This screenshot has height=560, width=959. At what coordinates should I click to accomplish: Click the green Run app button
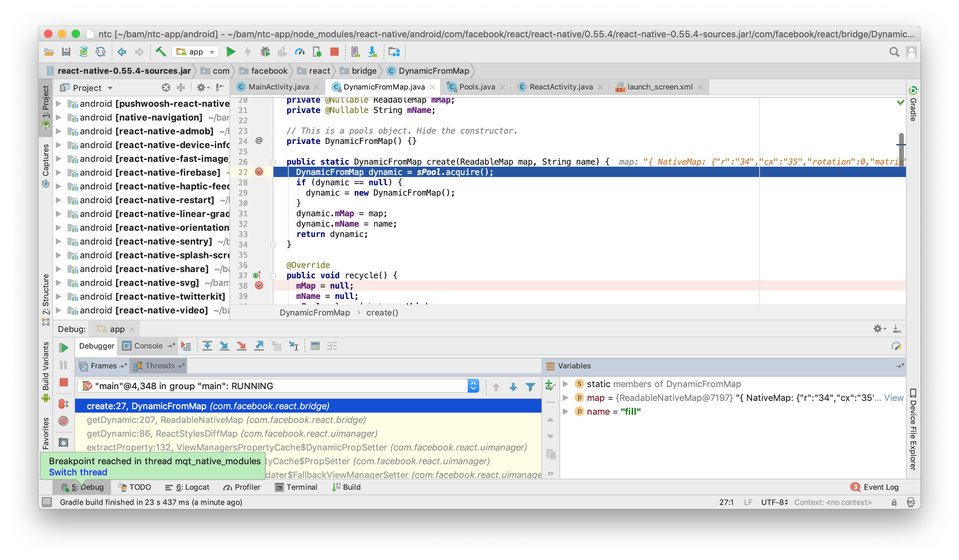click(230, 52)
